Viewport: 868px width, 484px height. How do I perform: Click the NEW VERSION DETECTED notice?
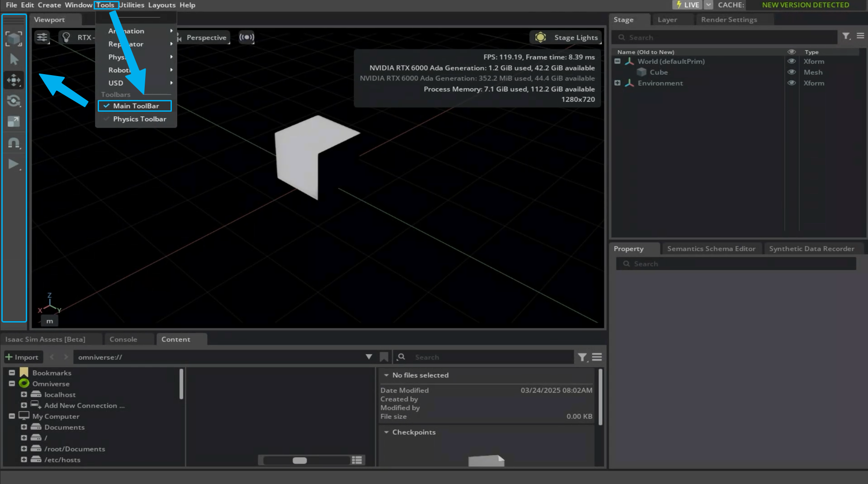(806, 5)
